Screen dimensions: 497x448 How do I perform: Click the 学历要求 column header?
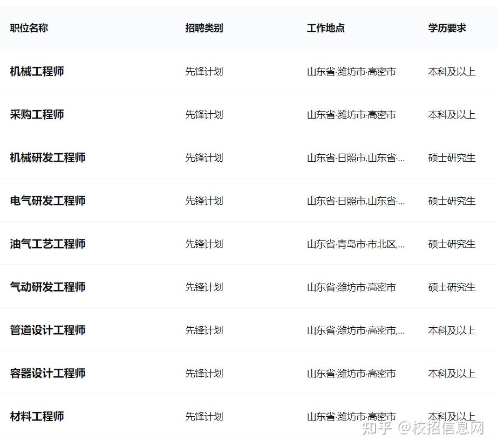[447, 28]
